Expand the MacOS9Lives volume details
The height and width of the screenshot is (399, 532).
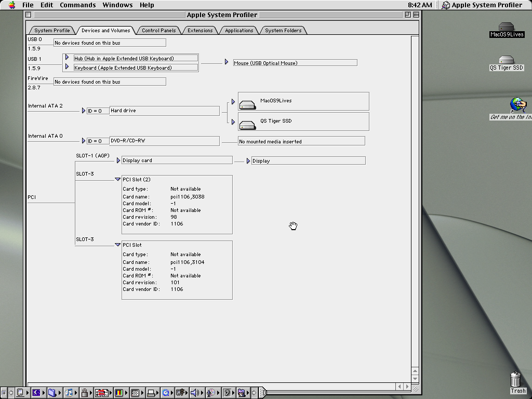(x=233, y=102)
